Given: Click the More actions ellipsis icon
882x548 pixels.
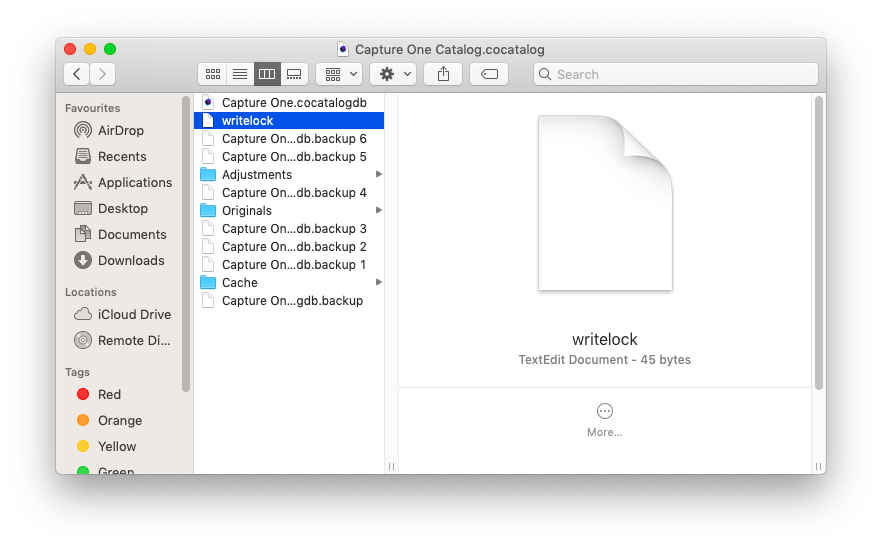Looking at the screenshot, I should pyautogui.click(x=604, y=411).
